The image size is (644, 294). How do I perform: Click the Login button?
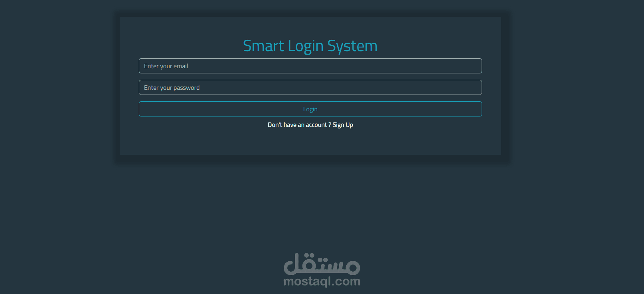click(x=310, y=109)
